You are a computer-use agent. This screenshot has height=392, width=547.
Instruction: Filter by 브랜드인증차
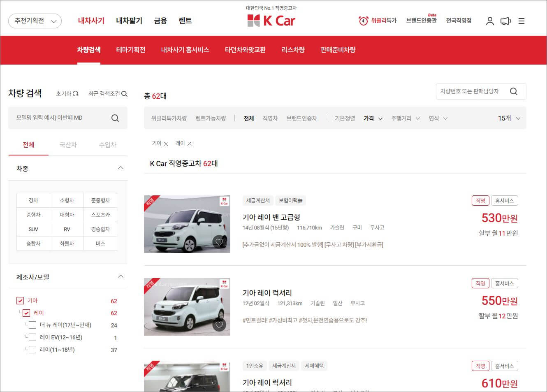coord(302,118)
